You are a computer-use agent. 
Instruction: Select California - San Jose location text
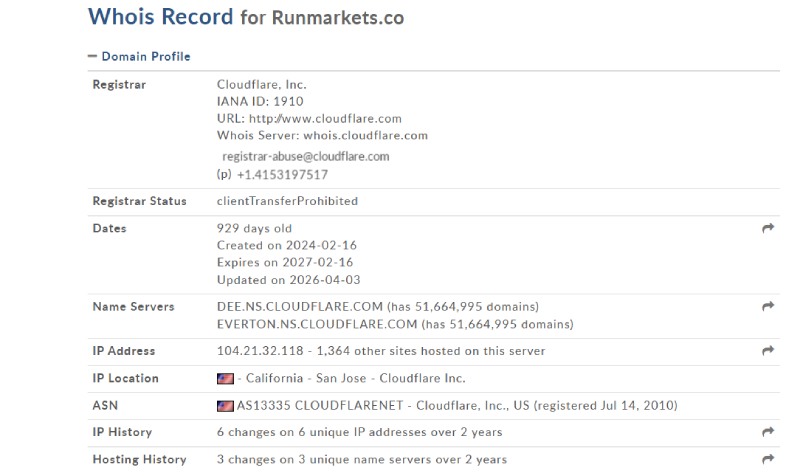click(x=306, y=378)
